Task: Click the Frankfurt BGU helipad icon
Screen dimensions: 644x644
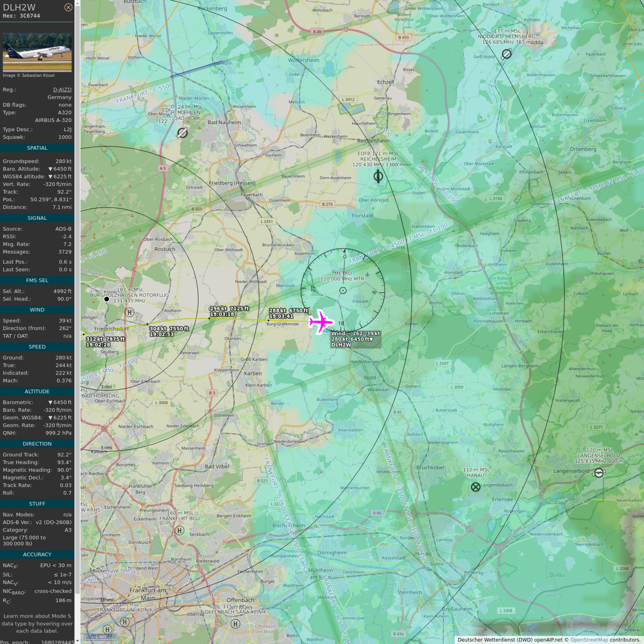Action: click(x=179, y=530)
